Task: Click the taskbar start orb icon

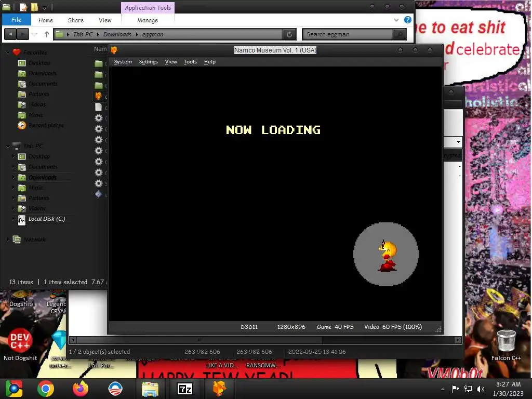Action: (x=14, y=389)
